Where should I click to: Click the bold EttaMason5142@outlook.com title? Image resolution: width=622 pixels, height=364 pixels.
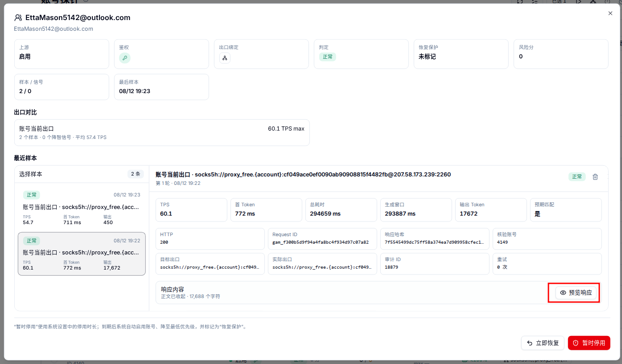point(78,18)
